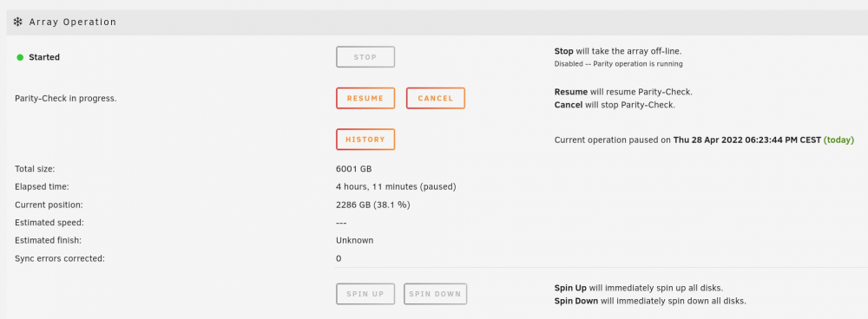
Task: Click the Parity-Check in progress text
Action: [x=65, y=99]
